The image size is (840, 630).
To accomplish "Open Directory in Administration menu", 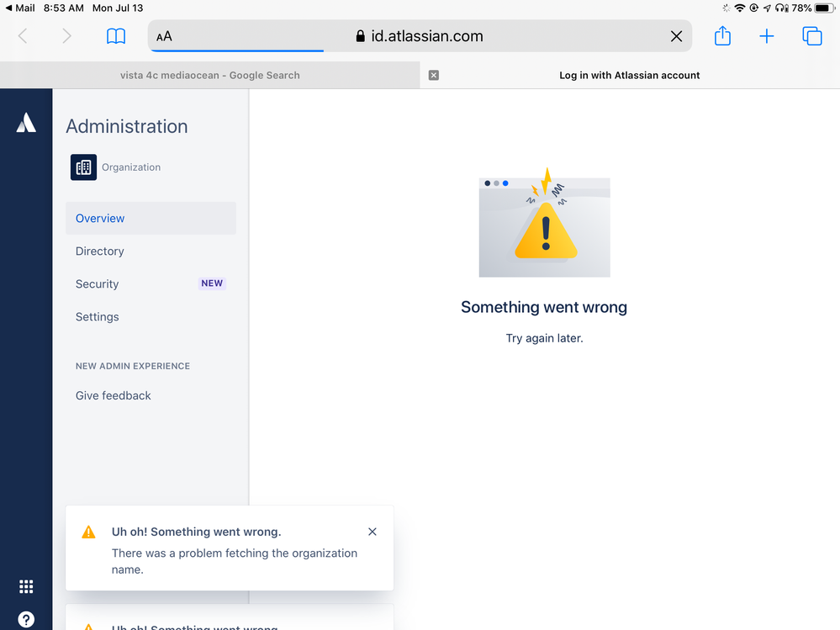I will 151,251.
